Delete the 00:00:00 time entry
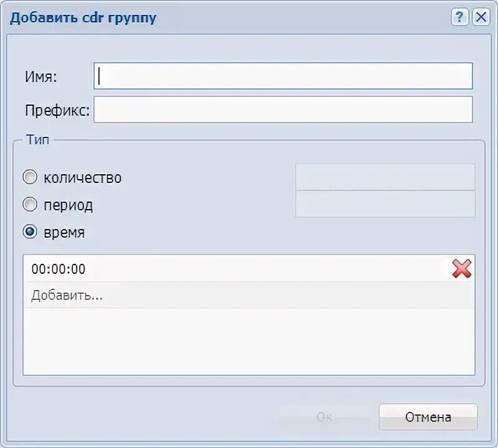 461,269
